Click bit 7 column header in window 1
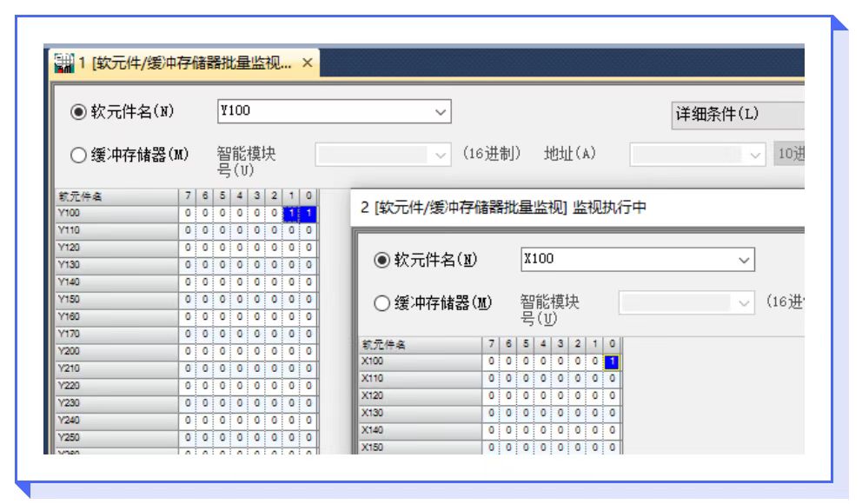 click(x=188, y=196)
